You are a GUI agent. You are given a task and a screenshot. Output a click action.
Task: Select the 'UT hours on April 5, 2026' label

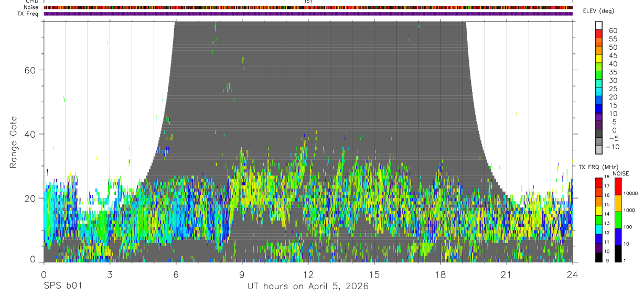308,286
